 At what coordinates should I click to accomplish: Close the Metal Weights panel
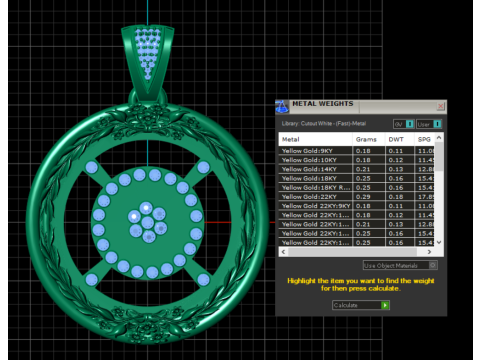pos(440,106)
